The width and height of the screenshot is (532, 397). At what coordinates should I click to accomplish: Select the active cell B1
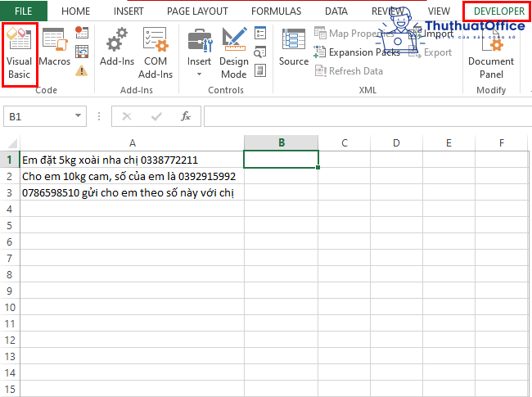(x=281, y=159)
